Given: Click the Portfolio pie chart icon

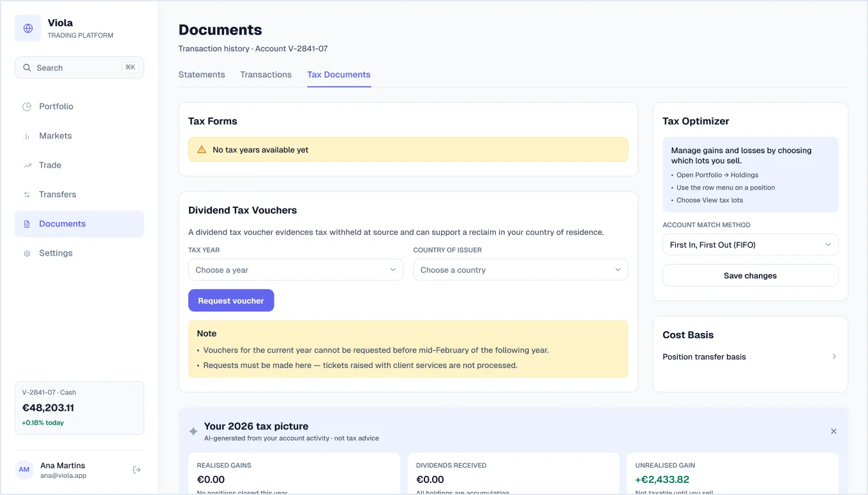Looking at the screenshot, I should pyautogui.click(x=27, y=107).
